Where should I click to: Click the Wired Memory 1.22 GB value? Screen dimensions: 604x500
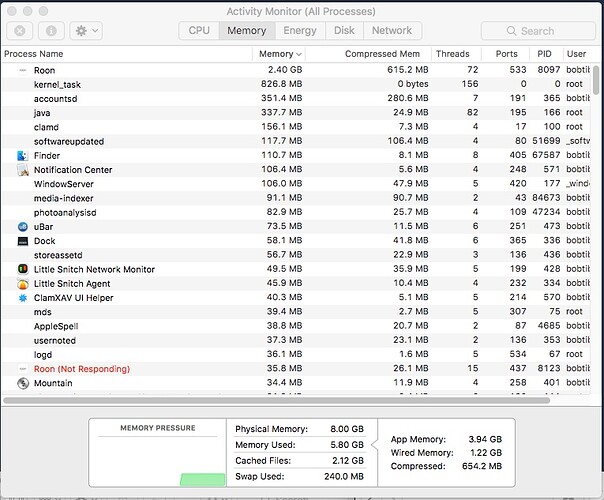[x=486, y=453]
